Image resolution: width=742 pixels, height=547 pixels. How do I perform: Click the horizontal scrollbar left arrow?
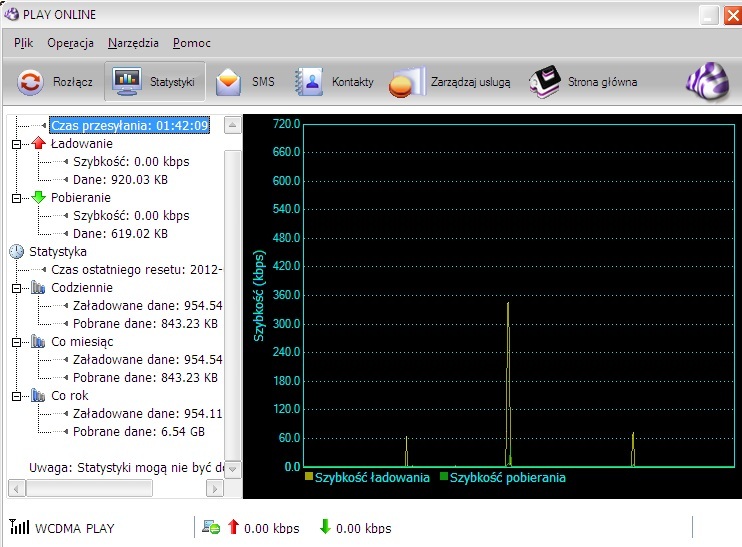(17, 488)
